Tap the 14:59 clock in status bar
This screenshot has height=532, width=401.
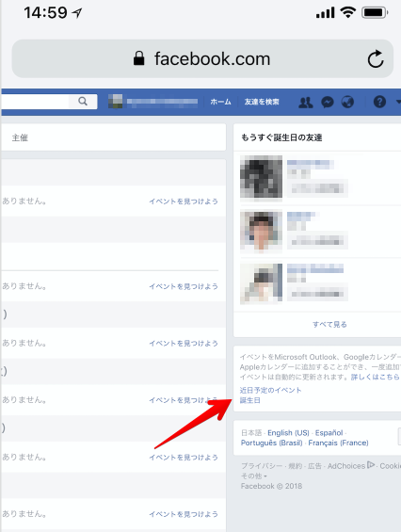(45, 13)
